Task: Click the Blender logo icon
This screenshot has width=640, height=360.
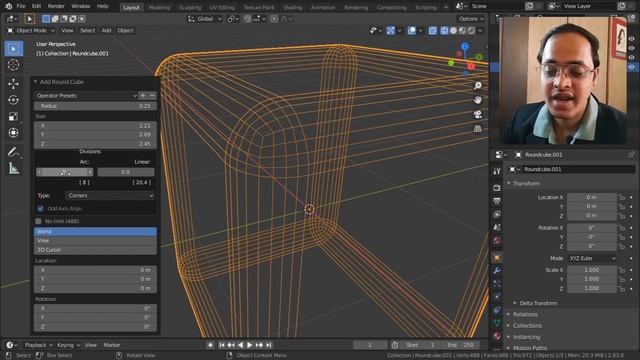Action: coord(9,7)
